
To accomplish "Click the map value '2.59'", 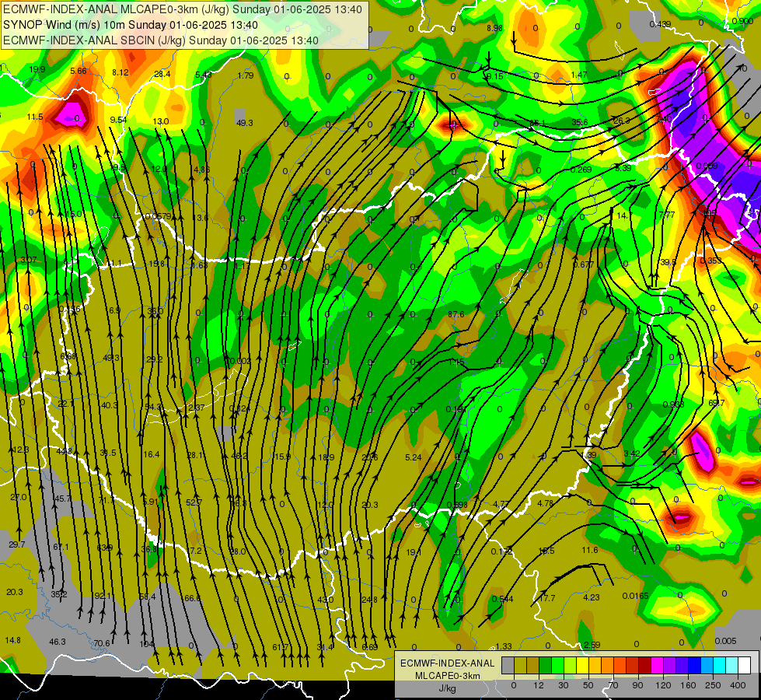I will pos(592,645).
